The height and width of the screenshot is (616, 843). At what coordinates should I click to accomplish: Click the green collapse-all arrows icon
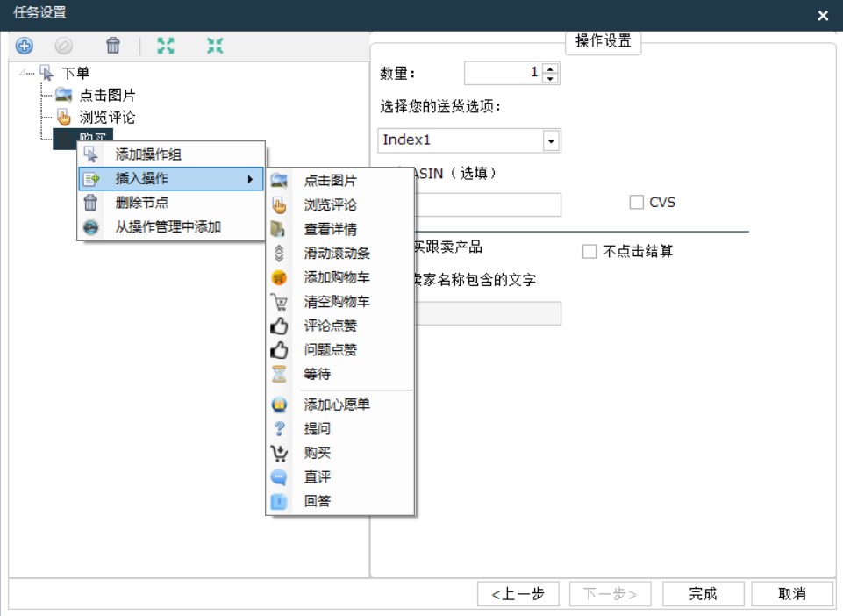pos(215,46)
